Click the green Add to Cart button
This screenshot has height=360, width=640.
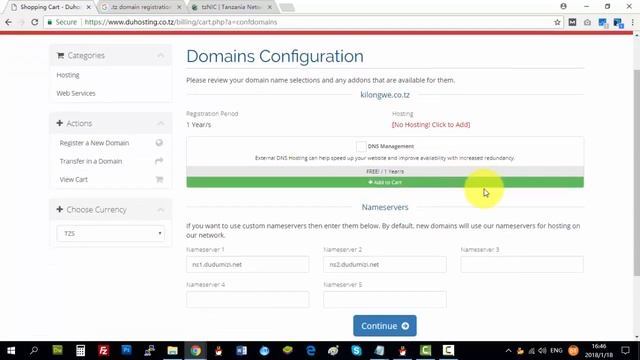pyautogui.click(x=385, y=182)
